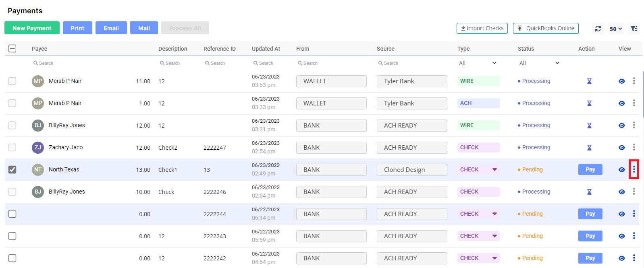
Task: Click the Cloned Design source field
Action: (412, 170)
